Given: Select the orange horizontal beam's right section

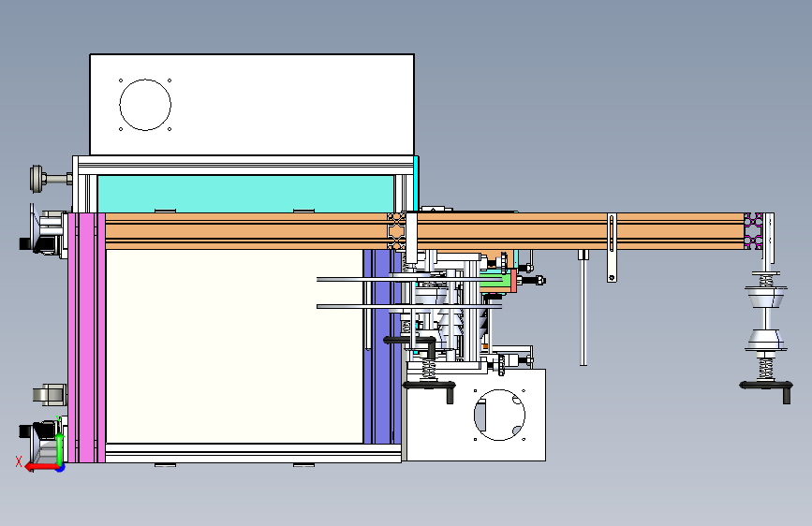Looking at the screenshot, I should [x=580, y=231].
